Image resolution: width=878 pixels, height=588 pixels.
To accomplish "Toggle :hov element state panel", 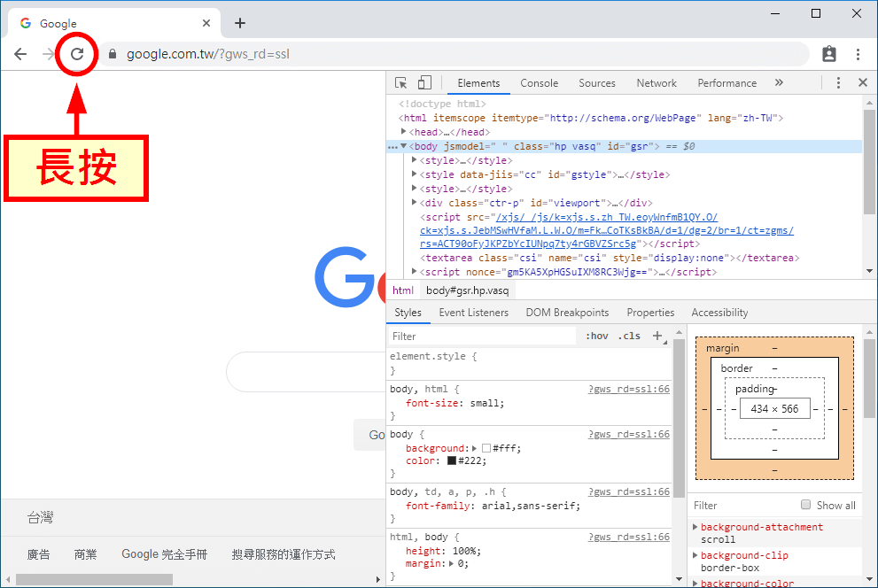I will click(x=597, y=337).
